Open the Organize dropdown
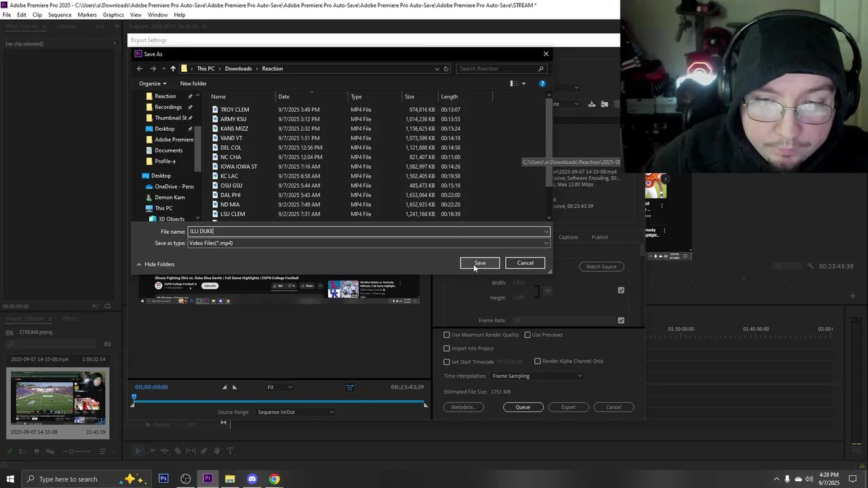868x488 pixels. pos(153,83)
